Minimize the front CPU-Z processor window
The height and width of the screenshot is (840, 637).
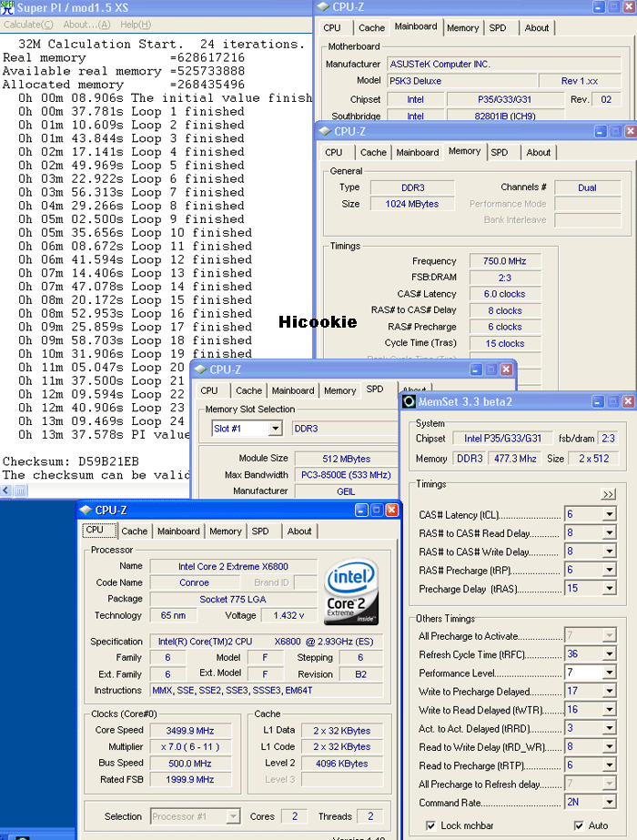click(361, 510)
